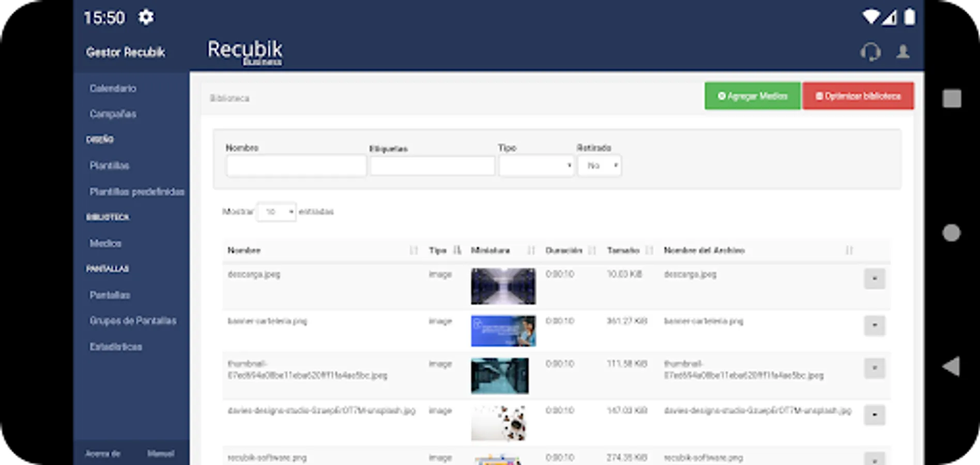Tap the Android home circle button
This screenshot has width=980, height=465.
[x=951, y=233]
